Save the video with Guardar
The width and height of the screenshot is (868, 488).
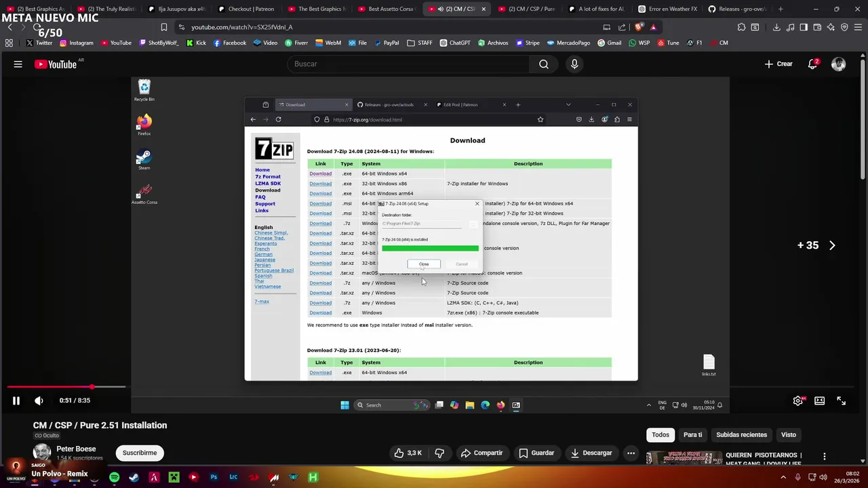536,453
